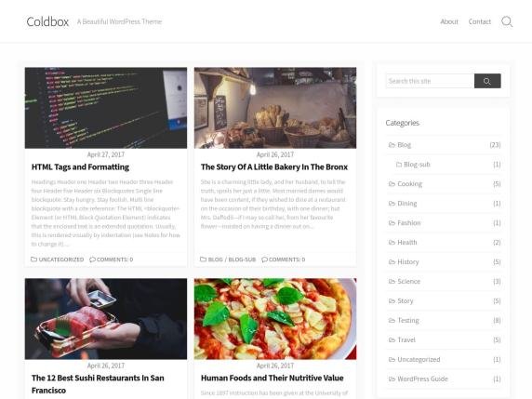Open the pizza photo thumbnail
Viewport: 532px width, 399px height.
[x=275, y=319]
